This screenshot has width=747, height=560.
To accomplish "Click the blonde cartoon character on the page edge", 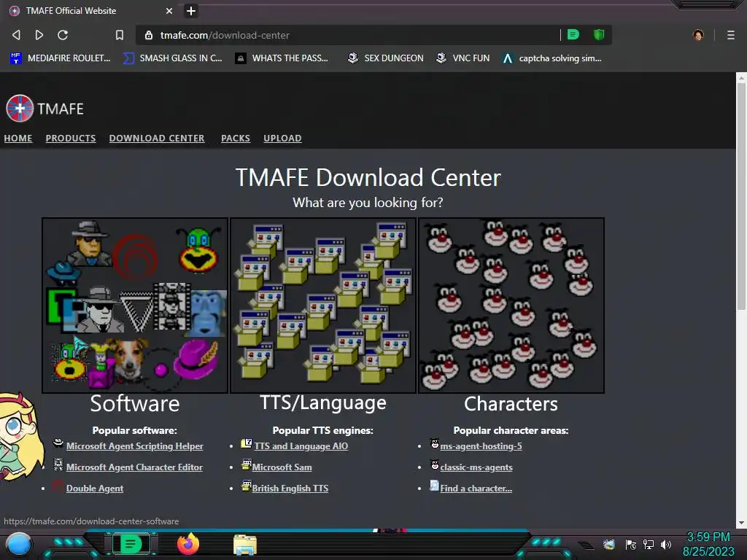I will [18, 437].
